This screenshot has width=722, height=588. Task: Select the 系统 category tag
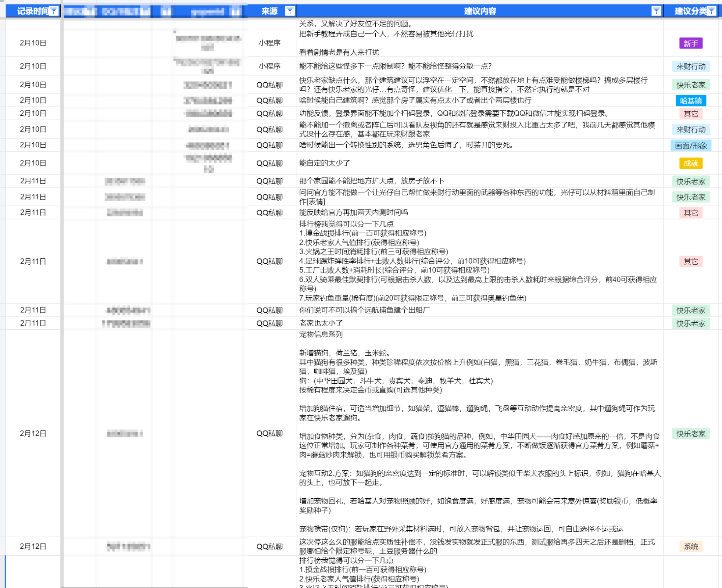691,546
